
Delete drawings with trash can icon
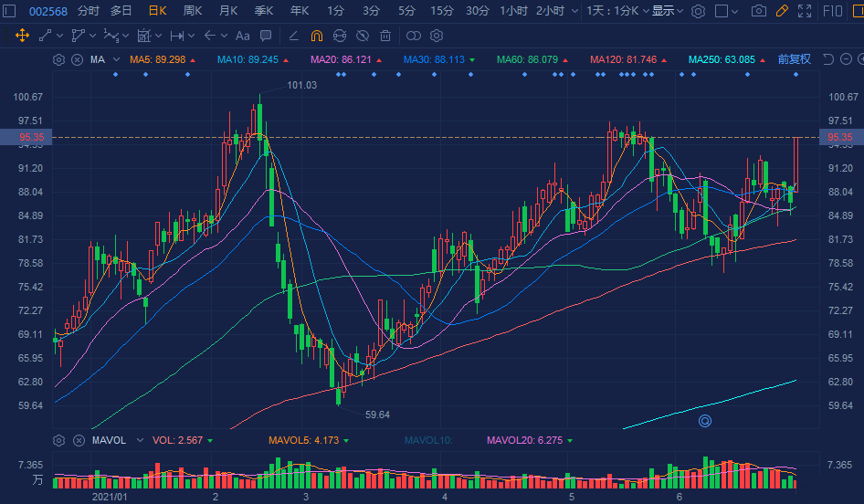pyautogui.click(x=385, y=36)
